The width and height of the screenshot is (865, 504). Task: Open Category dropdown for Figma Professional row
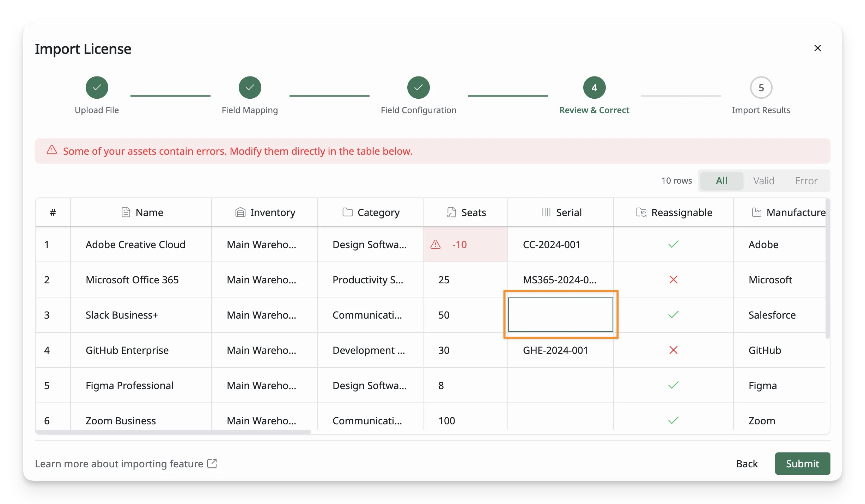pos(370,385)
